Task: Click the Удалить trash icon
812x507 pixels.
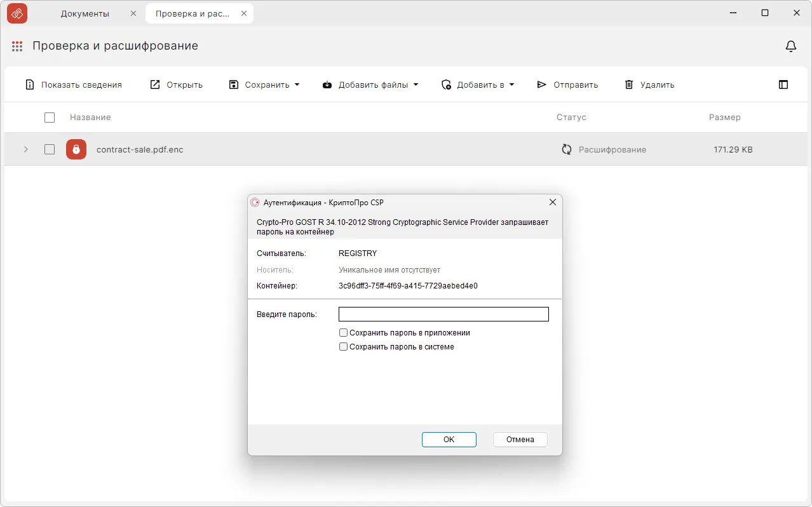Action: pyautogui.click(x=629, y=84)
